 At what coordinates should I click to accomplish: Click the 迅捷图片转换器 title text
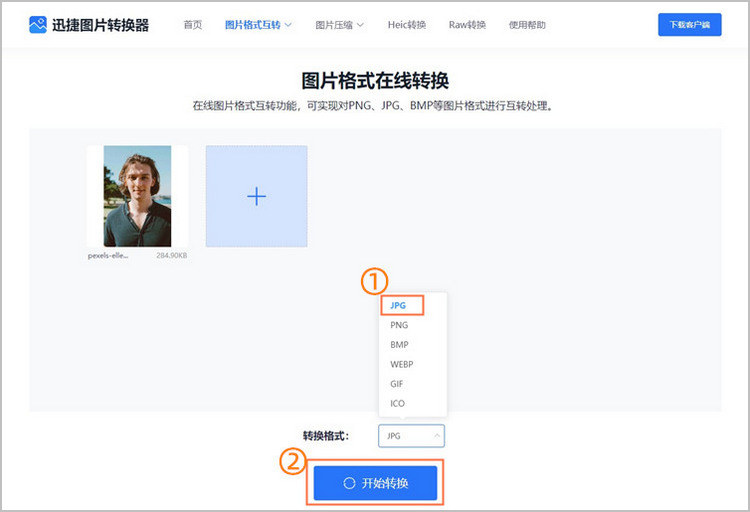pyautogui.click(x=100, y=25)
